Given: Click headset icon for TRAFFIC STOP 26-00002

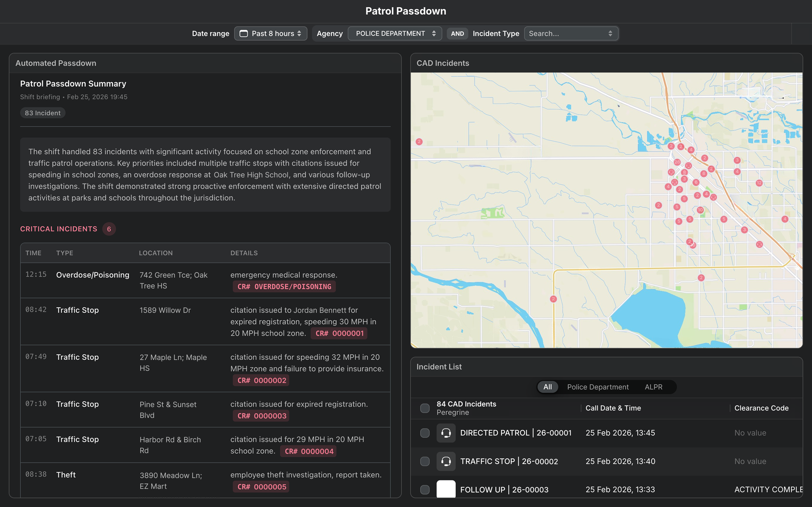Looking at the screenshot, I should pyautogui.click(x=446, y=461).
